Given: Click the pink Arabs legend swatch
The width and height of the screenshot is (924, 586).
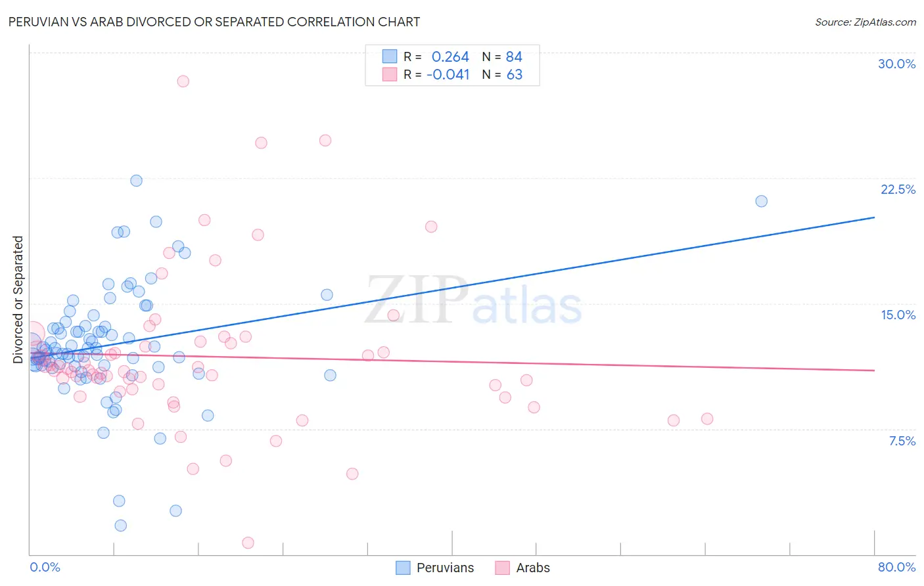Looking at the screenshot, I should [502, 568].
